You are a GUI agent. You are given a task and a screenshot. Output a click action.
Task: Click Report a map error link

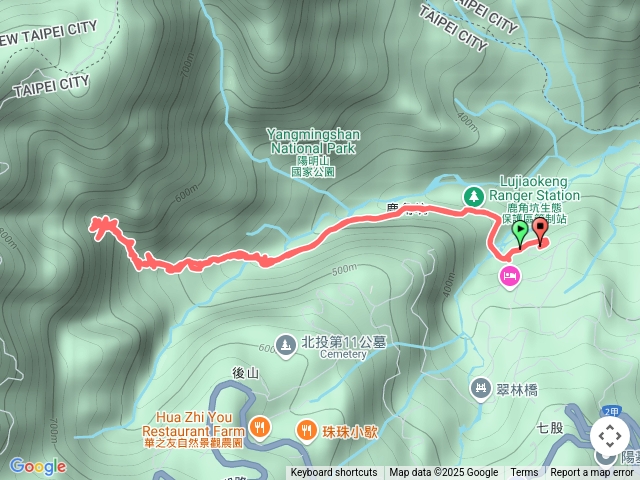pyautogui.click(x=592, y=473)
